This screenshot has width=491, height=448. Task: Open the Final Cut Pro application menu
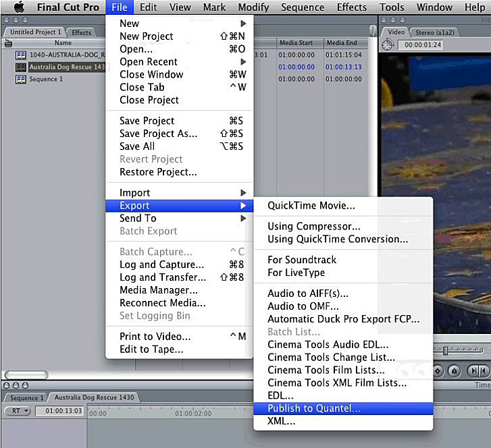[x=68, y=7]
